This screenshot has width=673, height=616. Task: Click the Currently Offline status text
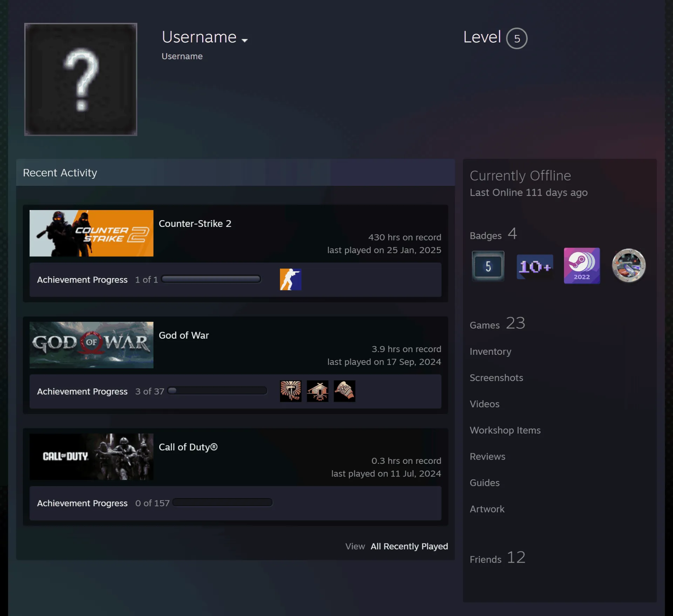coord(520,176)
